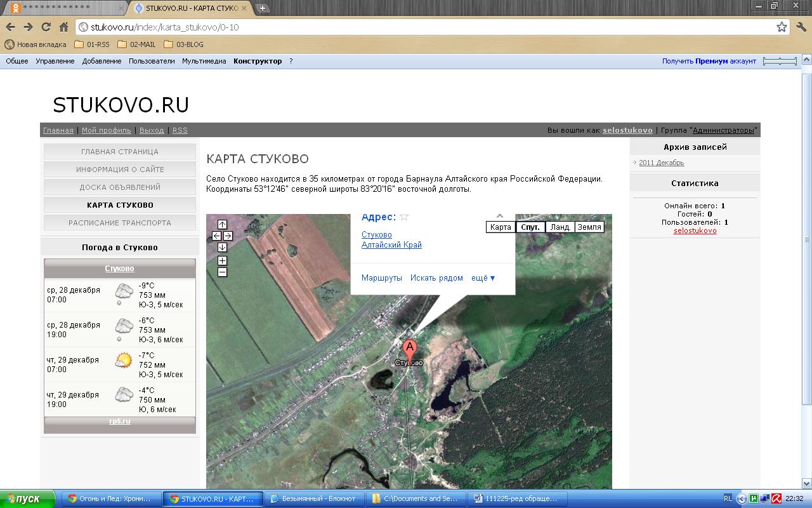Switch map to Спут. satellite view
Viewport: 812px width, 508px height.
click(530, 227)
